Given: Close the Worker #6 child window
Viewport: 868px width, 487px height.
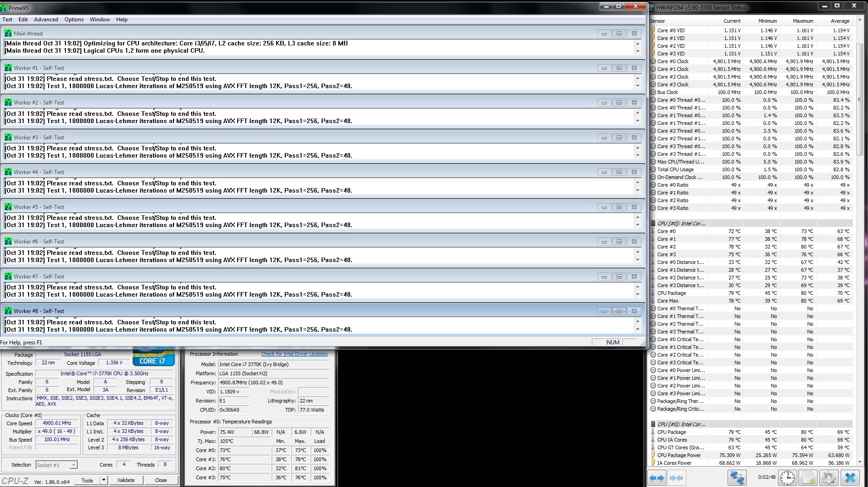Looking at the screenshot, I should tap(635, 242).
